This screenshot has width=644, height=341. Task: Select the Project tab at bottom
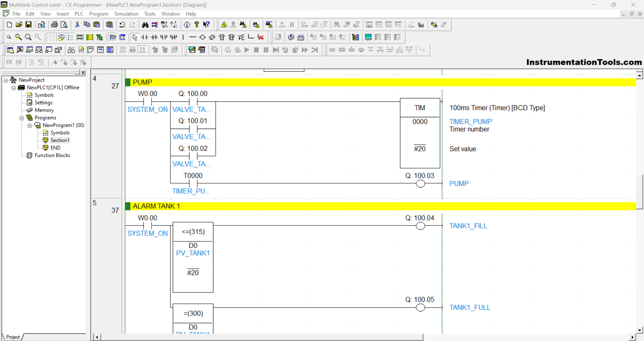(13, 337)
